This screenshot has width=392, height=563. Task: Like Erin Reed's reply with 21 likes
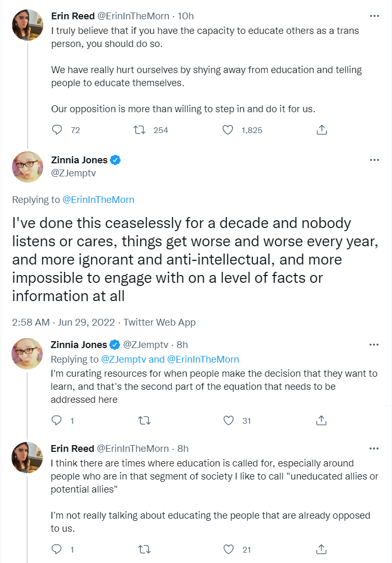(228, 549)
